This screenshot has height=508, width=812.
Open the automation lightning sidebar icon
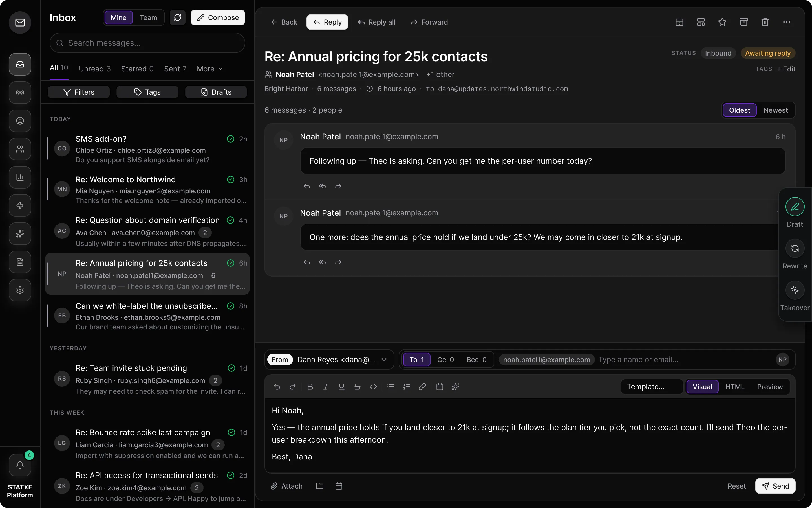[x=20, y=205]
